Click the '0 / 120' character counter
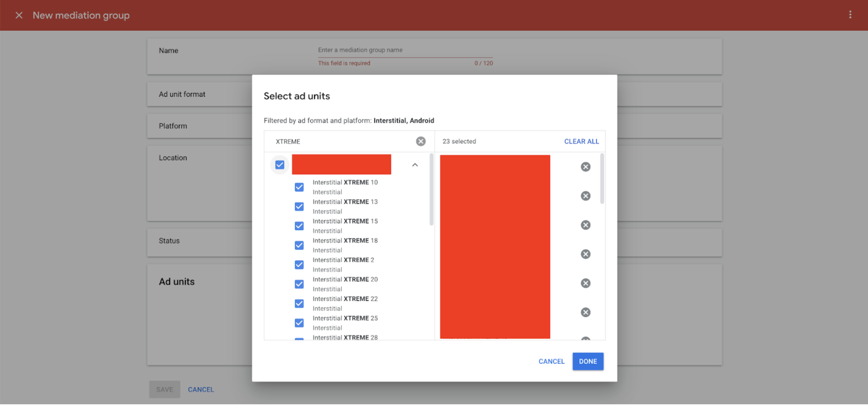 (483, 63)
